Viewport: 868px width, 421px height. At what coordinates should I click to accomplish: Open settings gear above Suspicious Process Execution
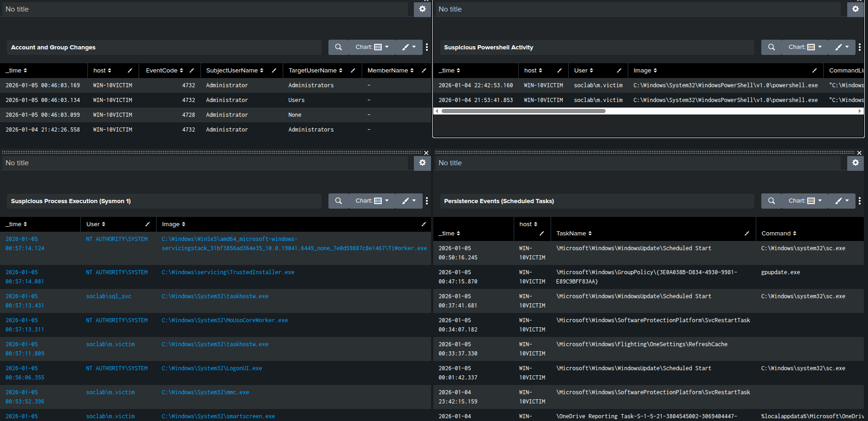(x=422, y=163)
